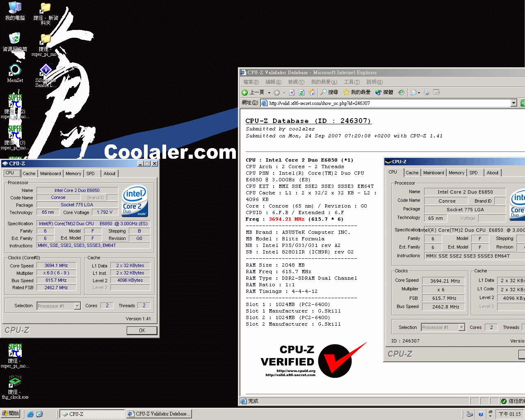Activate the CPU-Z Validator Database taskbar button

tap(159, 414)
